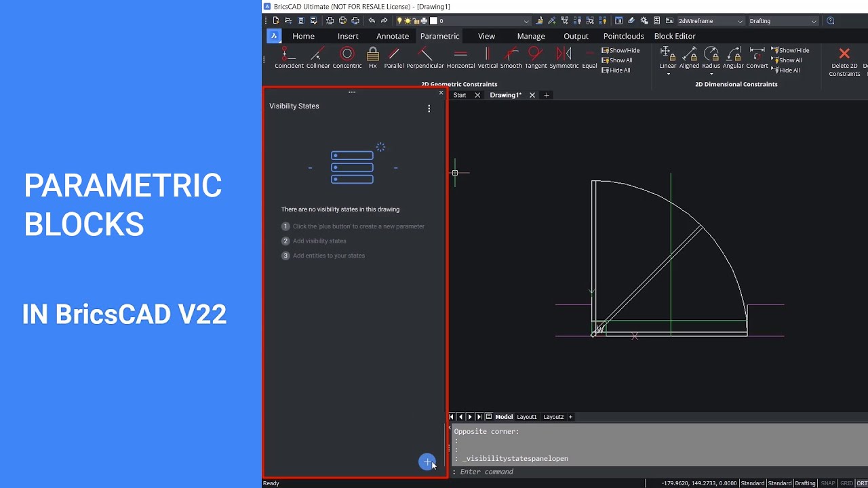Go to the first layout arrow

tap(452, 417)
